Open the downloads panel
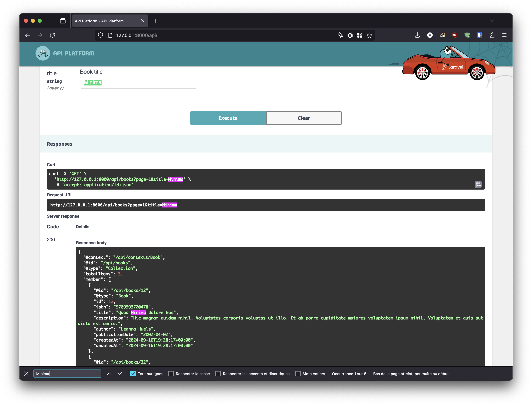 pyautogui.click(x=417, y=35)
